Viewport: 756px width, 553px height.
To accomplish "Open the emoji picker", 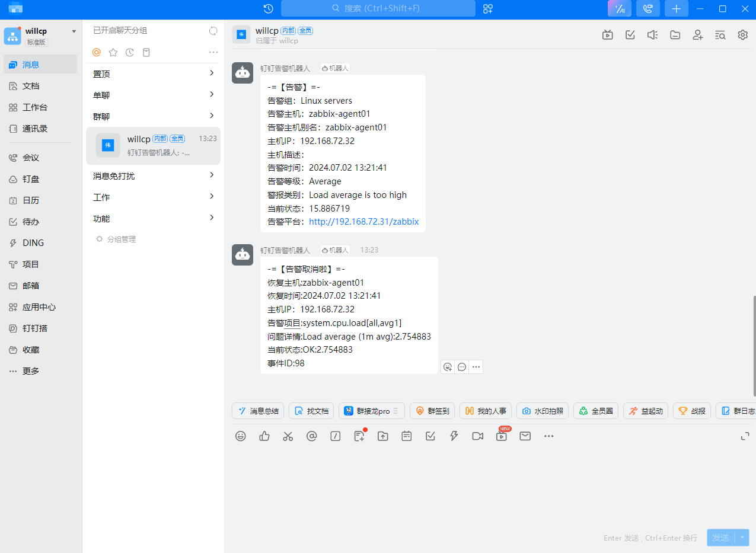I will tap(241, 436).
